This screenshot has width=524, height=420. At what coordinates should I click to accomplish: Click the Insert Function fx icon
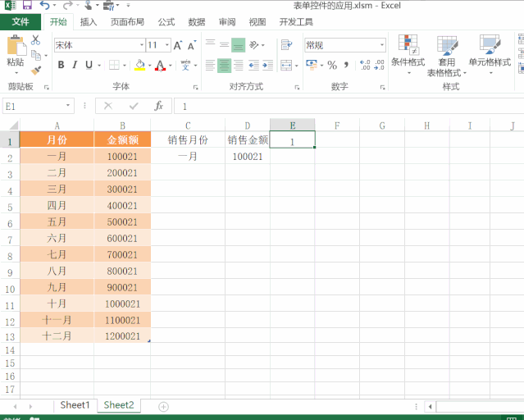pos(159,106)
